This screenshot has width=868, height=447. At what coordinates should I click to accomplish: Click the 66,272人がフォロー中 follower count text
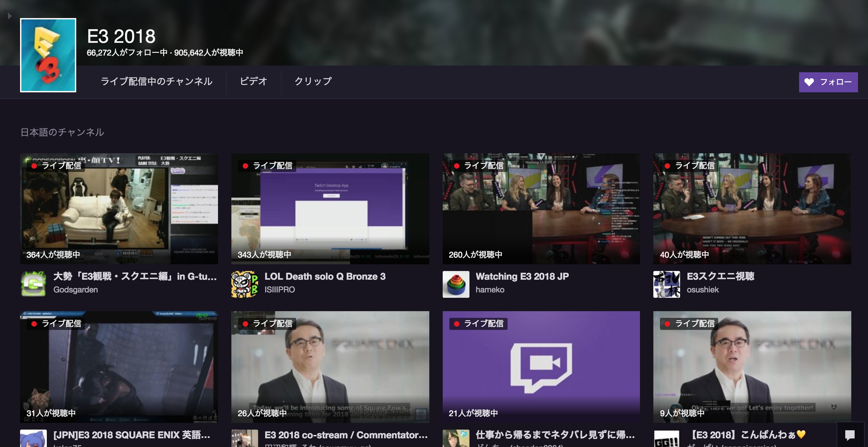click(127, 53)
